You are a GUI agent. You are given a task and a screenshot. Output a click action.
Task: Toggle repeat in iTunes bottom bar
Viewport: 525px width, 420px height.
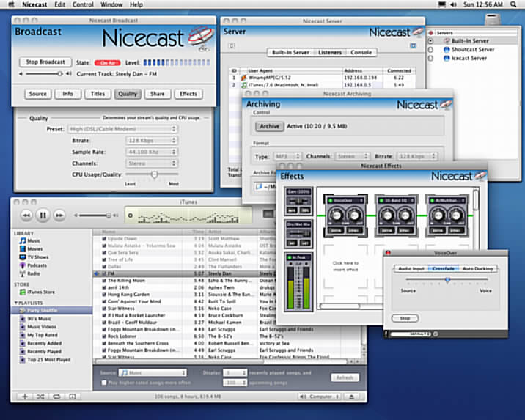[56, 397]
